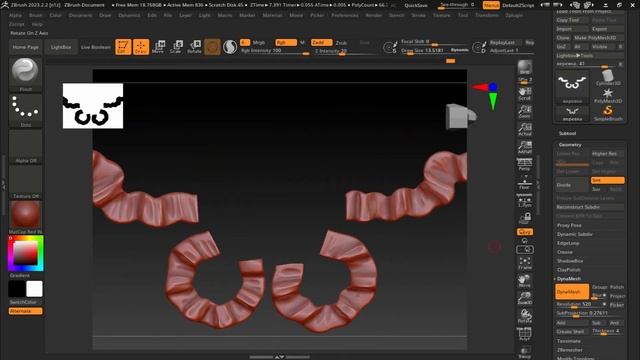This screenshot has height=360, width=640.
Task: Adjust the Rgb Intensity slider
Action: click(275, 51)
